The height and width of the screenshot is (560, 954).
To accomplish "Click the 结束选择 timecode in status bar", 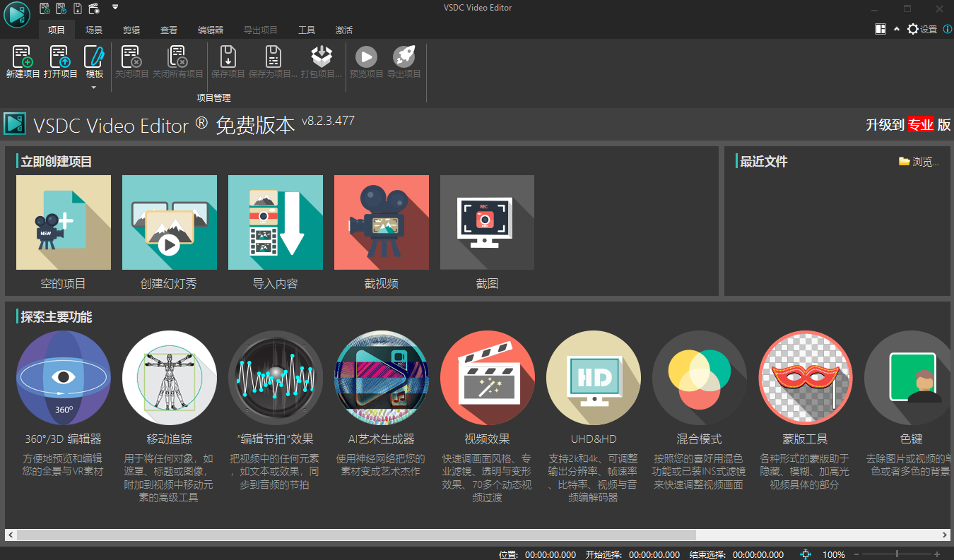I will pyautogui.click(x=758, y=555).
